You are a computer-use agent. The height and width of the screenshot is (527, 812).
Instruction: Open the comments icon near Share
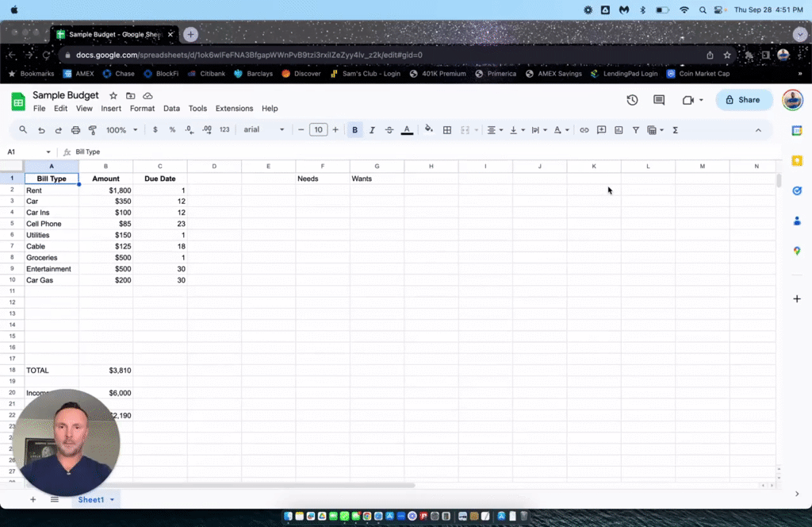tap(659, 100)
